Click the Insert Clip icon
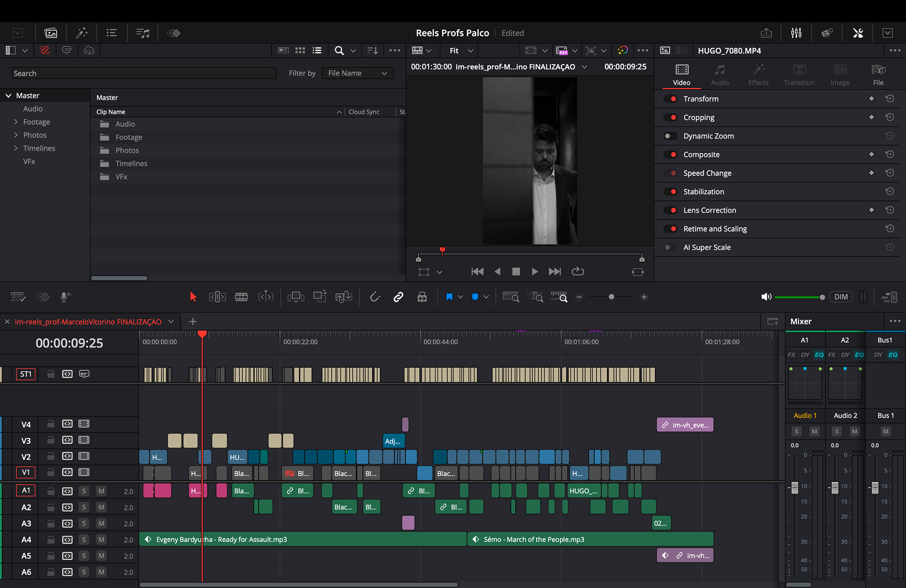 point(296,297)
